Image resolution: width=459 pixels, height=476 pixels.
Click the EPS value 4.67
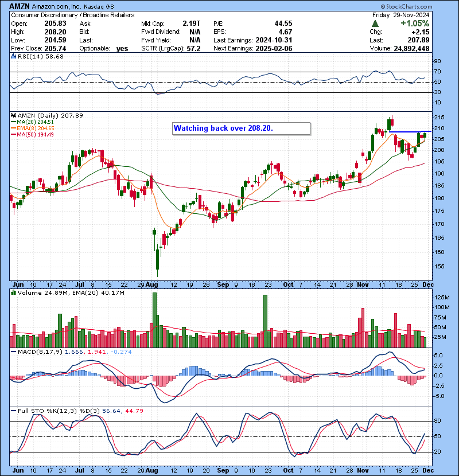pos(285,32)
